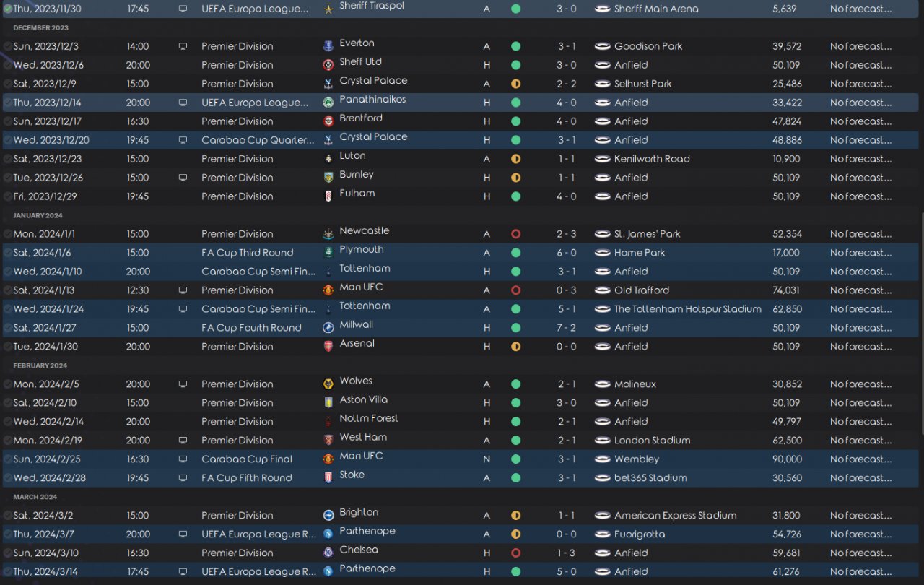924x585 pixels.
Task: Click stadium icon beside Goodison Park
Action: [602, 46]
